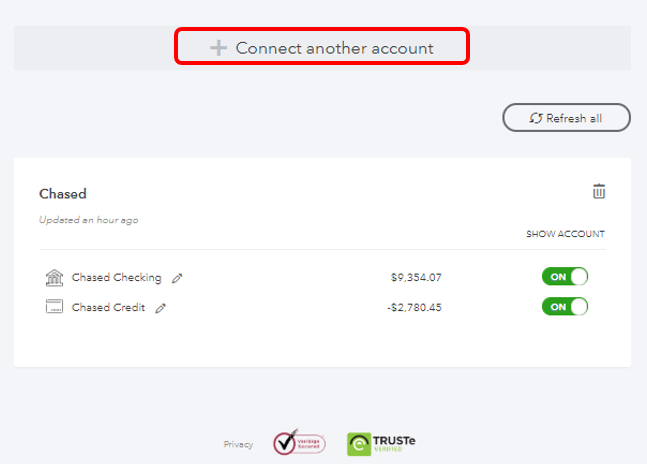The height and width of the screenshot is (464, 647).
Task: Open the Privacy link
Action: (238, 445)
